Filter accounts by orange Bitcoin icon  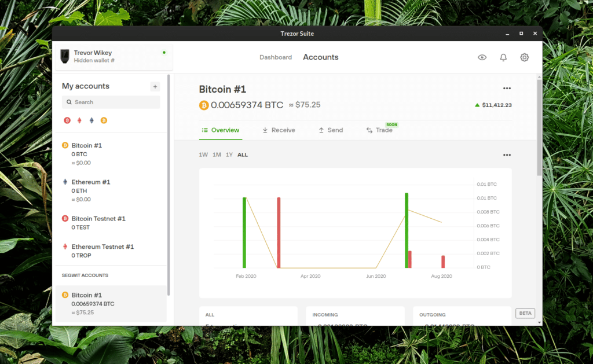click(x=104, y=120)
